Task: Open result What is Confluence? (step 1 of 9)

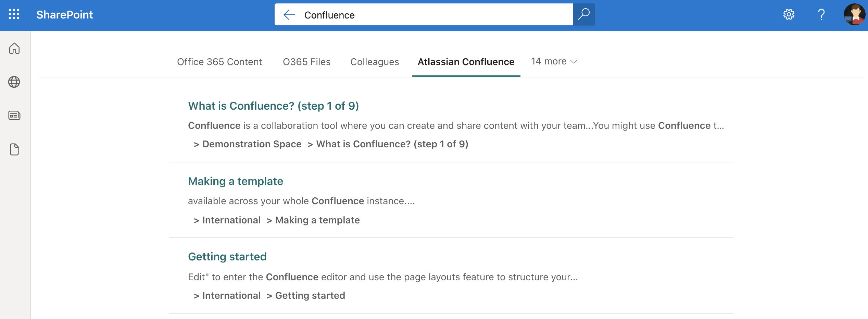Action: (273, 106)
